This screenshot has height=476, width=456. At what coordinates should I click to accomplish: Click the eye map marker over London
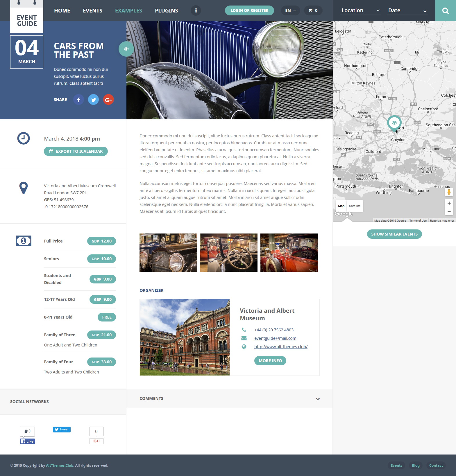394,123
